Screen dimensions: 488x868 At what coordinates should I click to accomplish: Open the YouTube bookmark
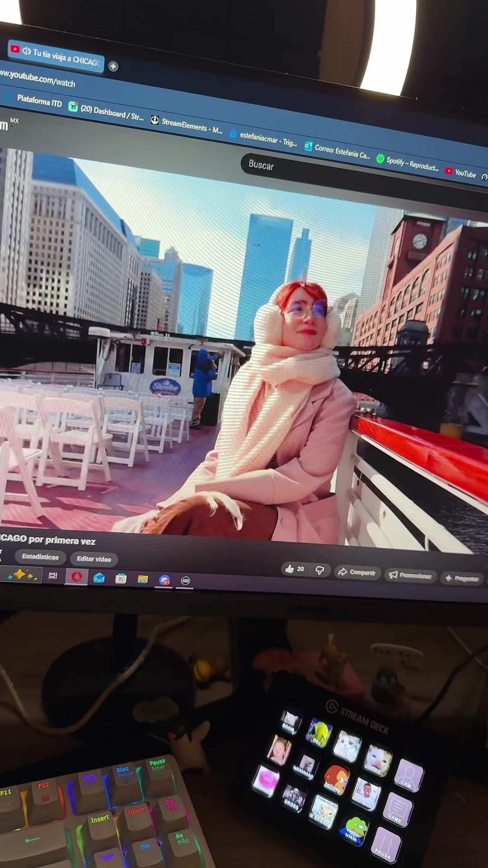460,173
